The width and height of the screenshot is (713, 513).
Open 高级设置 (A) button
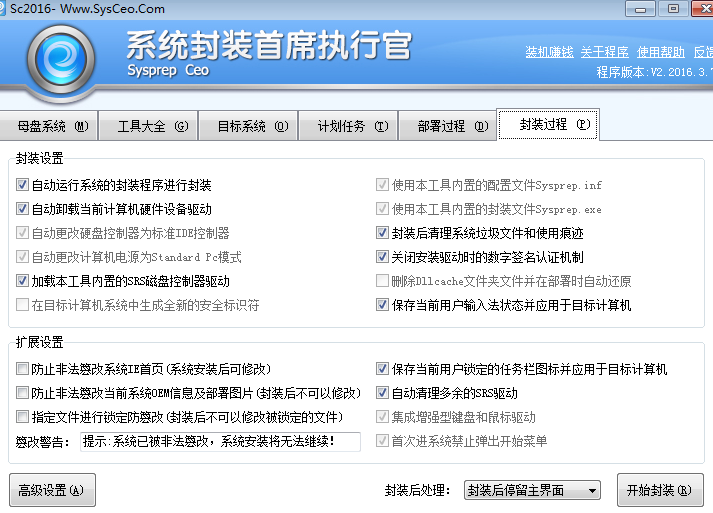click(52, 490)
